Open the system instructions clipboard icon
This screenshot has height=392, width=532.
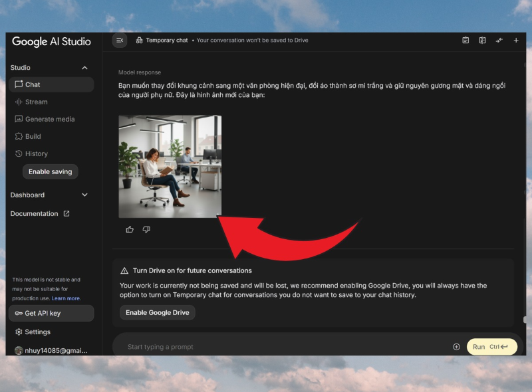465,41
